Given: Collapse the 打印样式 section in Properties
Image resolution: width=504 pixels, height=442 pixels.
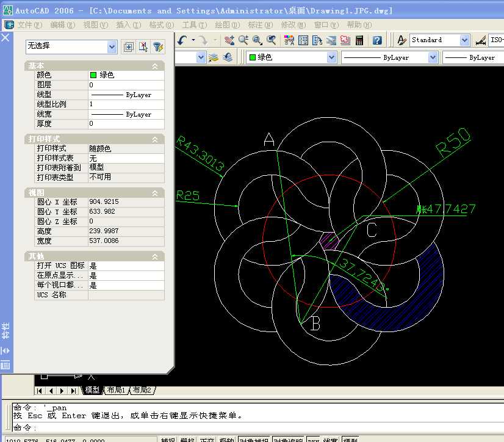Looking at the screenshot, I should [x=155, y=140].
